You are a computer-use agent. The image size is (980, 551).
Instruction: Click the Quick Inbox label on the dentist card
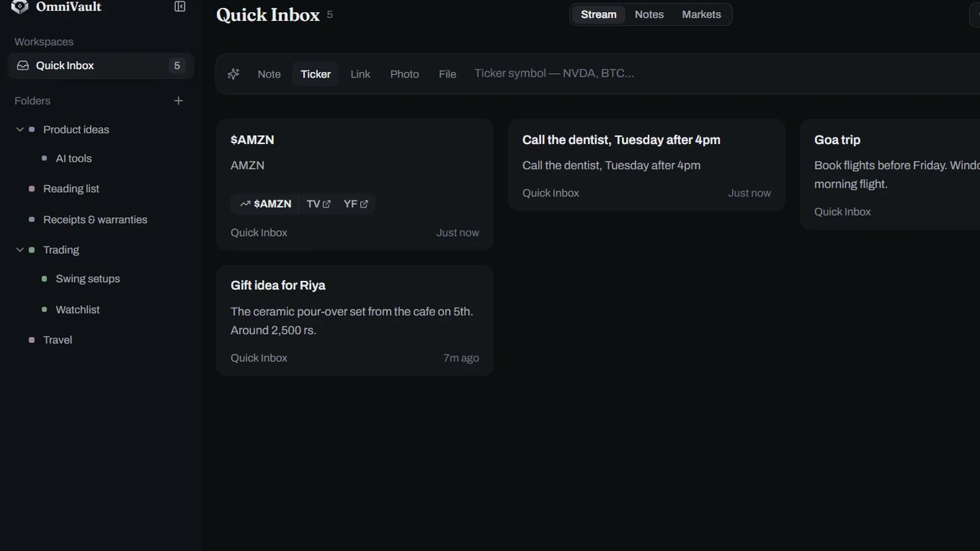click(x=551, y=193)
